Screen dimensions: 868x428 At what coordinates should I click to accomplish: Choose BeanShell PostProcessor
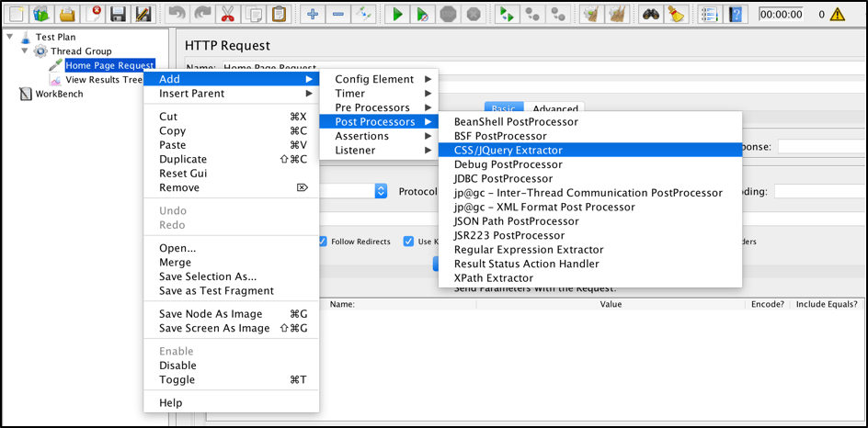tap(590, 121)
